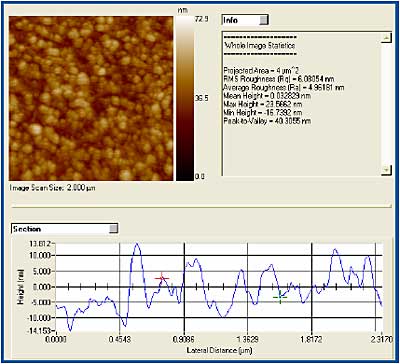The height and width of the screenshot is (364, 400).
Task: Select the Min Height value line
Action: point(263,113)
